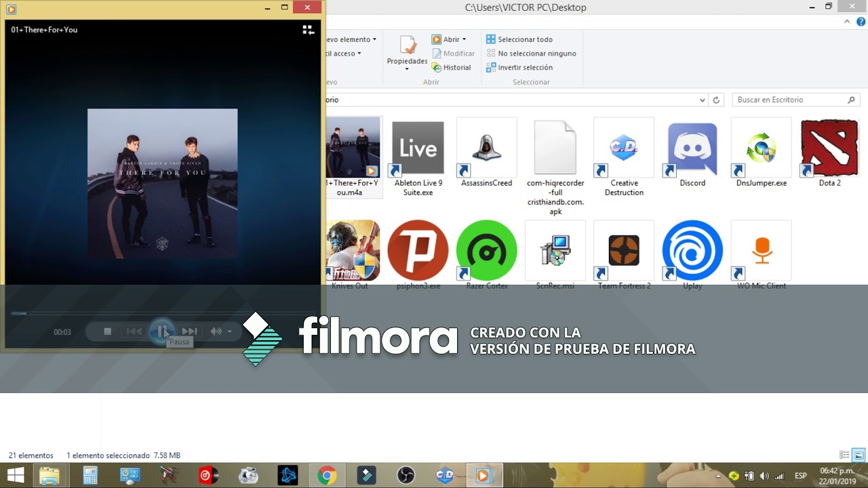868x488 pixels.
Task: Open Google Chrome from taskbar
Action: [327, 476]
